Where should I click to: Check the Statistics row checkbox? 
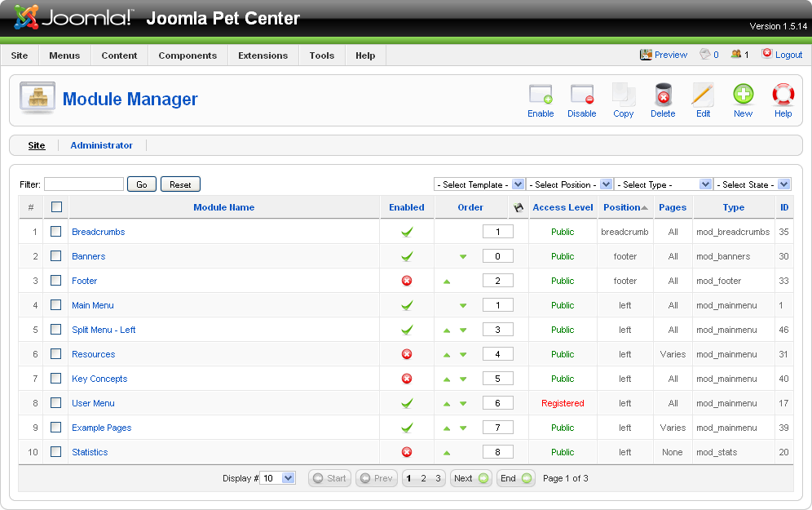pyautogui.click(x=56, y=451)
